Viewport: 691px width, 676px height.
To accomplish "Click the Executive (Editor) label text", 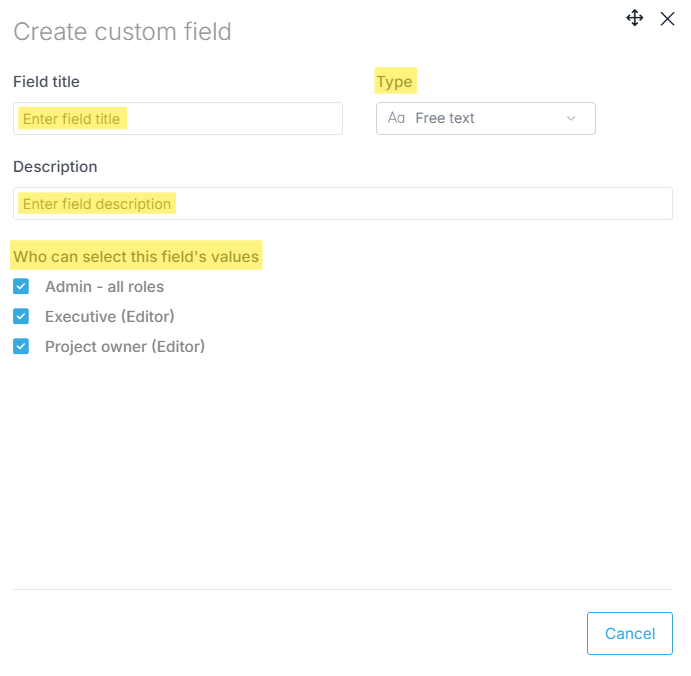I will pyautogui.click(x=110, y=317).
